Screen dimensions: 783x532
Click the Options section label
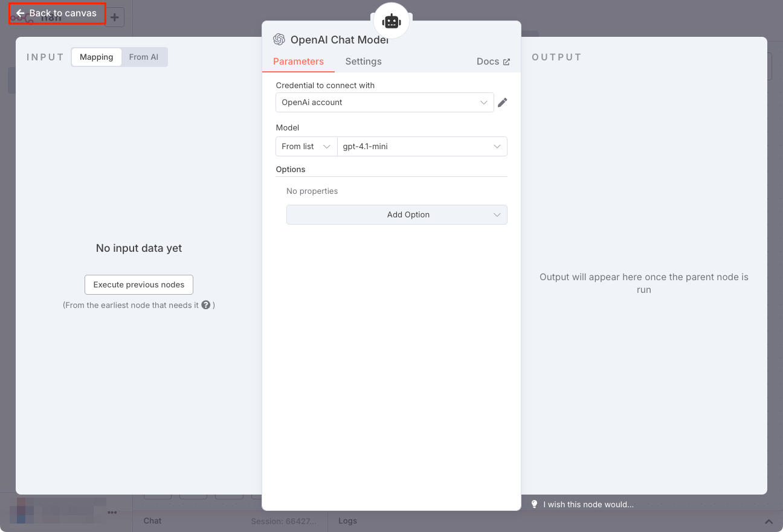click(x=291, y=170)
